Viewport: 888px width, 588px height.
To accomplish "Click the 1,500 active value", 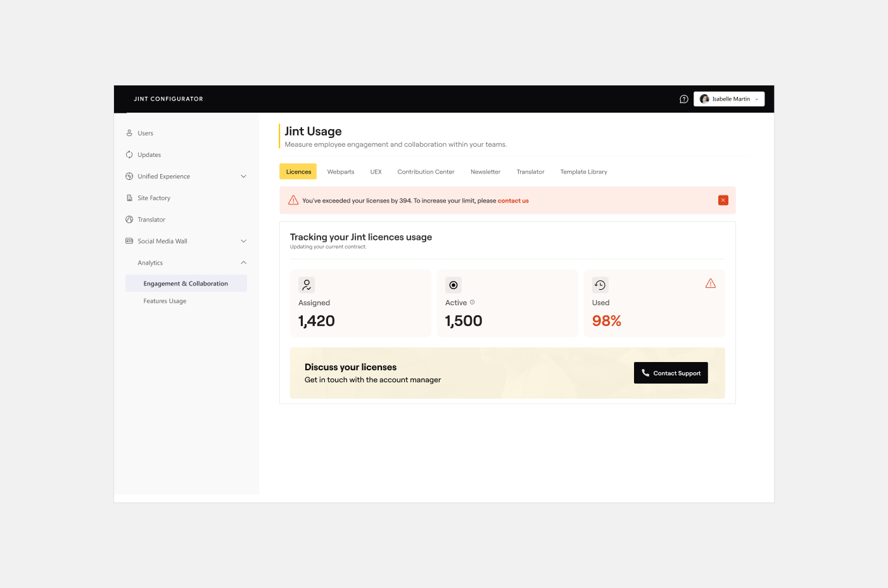I will tap(464, 321).
